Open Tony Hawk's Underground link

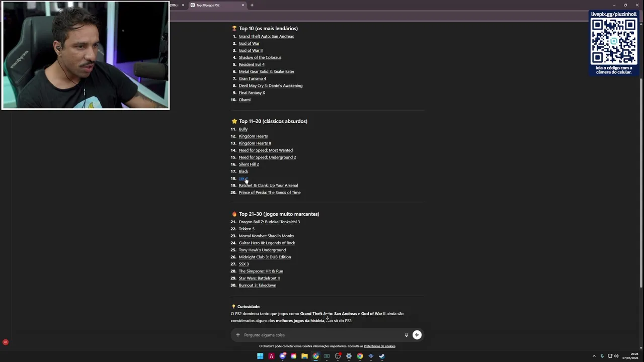pyautogui.click(x=262, y=250)
